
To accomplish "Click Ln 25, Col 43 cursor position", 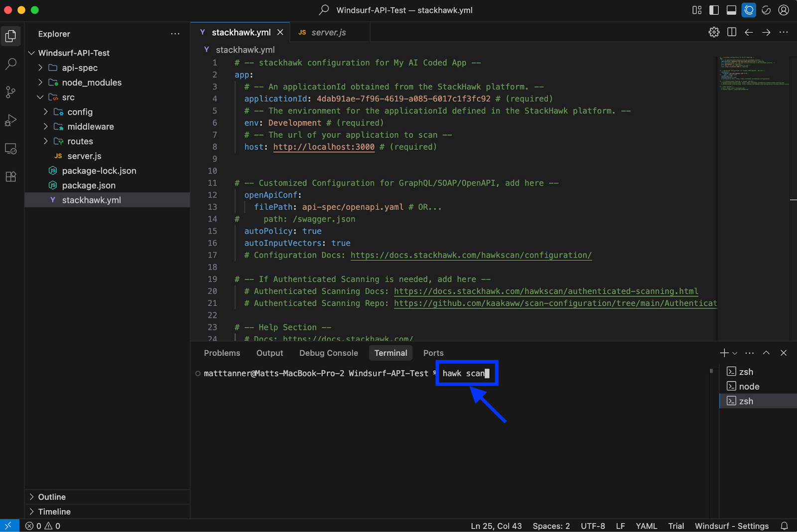I will [496, 526].
